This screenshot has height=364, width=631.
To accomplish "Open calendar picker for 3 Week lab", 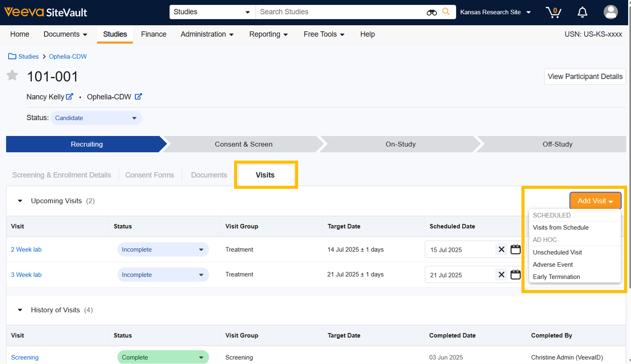I will click(515, 274).
